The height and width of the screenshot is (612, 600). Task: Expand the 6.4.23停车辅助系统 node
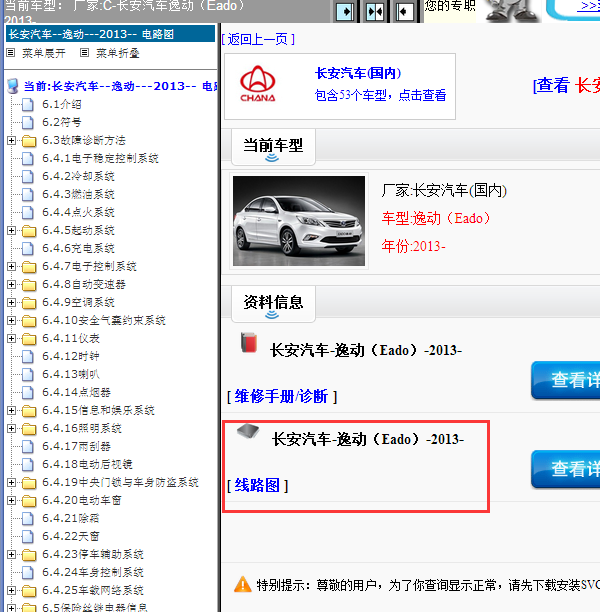click(11, 554)
